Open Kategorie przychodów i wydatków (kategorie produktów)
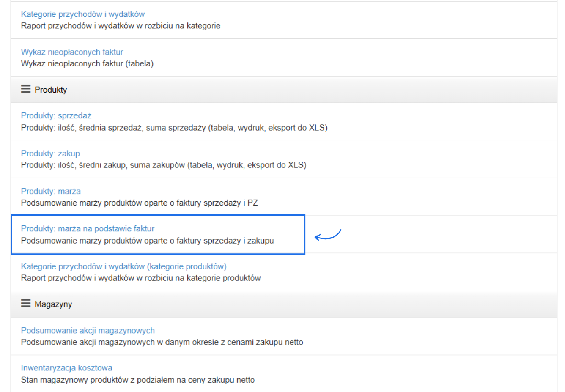 click(x=124, y=266)
